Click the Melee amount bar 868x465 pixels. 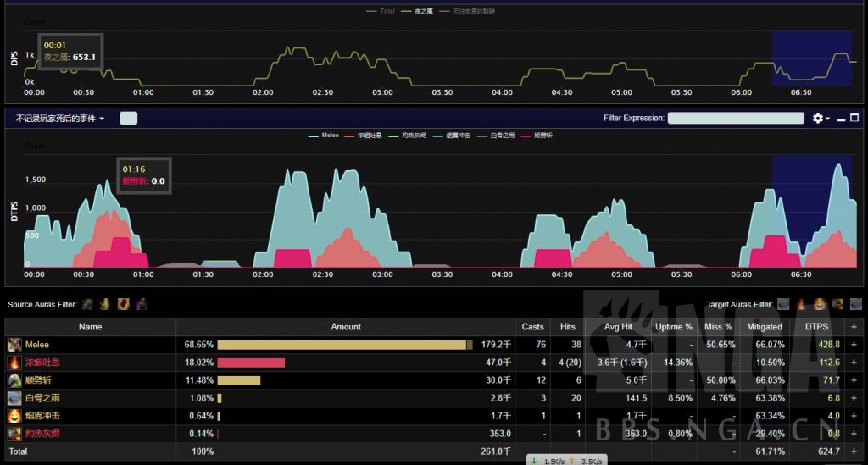pyautogui.click(x=344, y=345)
